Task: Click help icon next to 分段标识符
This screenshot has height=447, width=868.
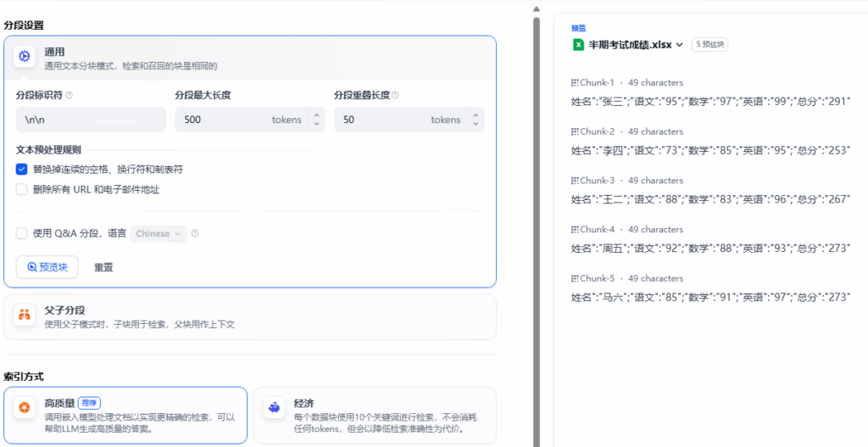Action: click(70, 96)
